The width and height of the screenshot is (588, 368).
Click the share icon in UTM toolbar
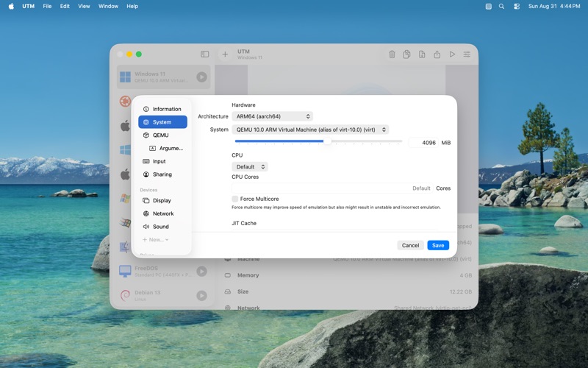pyautogui.click(x=437, y=54)
